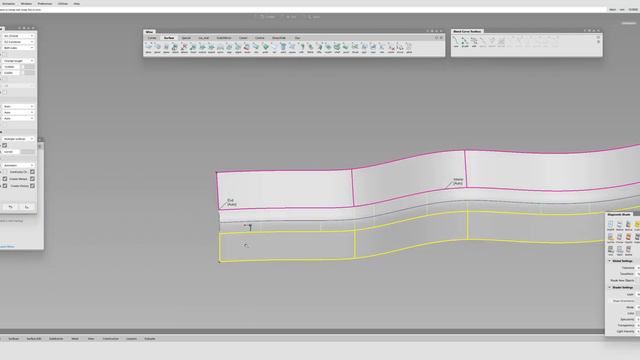Select the first icon in the third Diagnostic Shade row
The width and height of the screenshot is (640, 360).
(611, 250)
